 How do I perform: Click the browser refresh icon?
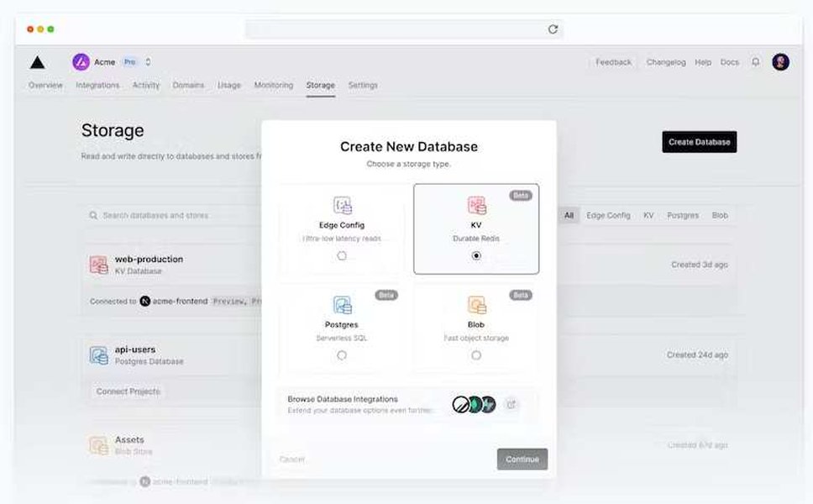[x=553, y=28]
